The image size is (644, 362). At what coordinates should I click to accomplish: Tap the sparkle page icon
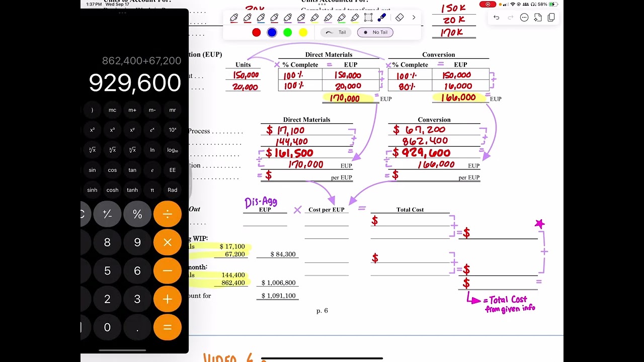click(x=538, y=18)
